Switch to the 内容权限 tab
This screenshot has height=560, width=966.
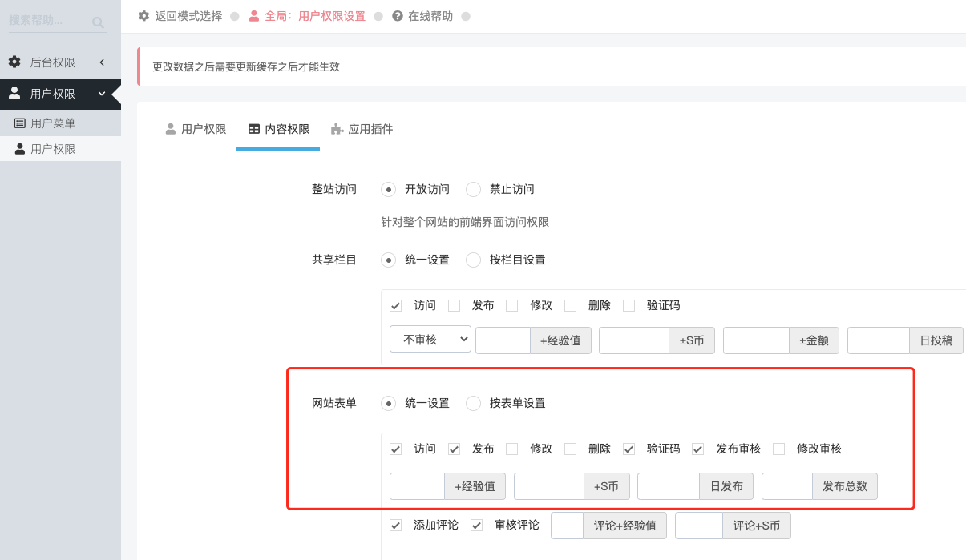(278, 129)
